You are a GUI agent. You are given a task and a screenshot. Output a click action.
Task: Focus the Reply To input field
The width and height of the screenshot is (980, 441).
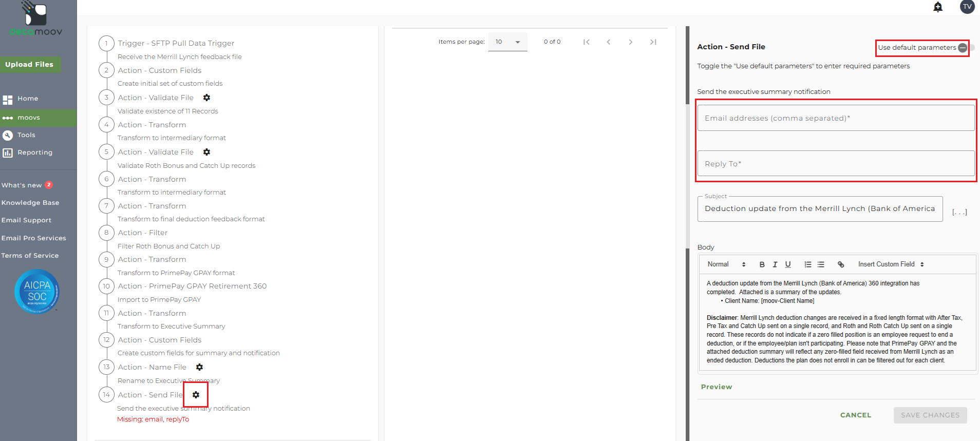point(836,164)
